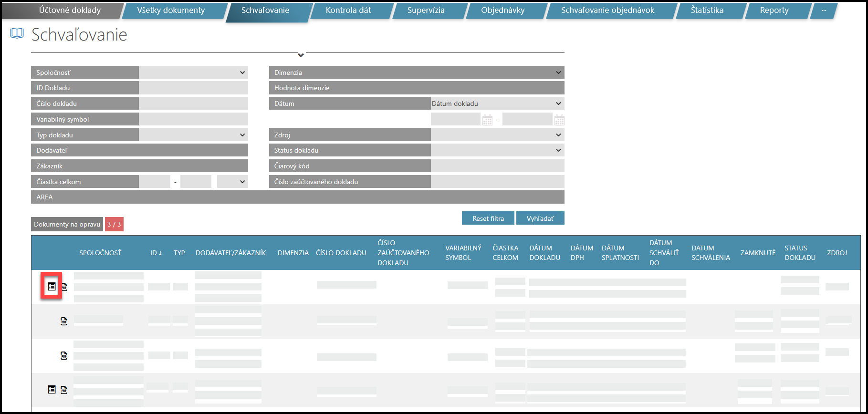Viewport: 868px width, 414px height.
Task: Click the ID Dokladu input field
Action: pyautogui.click(x=193, y=88)
